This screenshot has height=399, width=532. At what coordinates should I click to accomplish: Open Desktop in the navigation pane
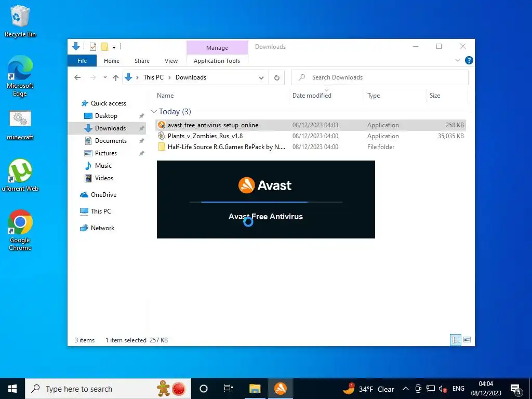tap(106, 116)
